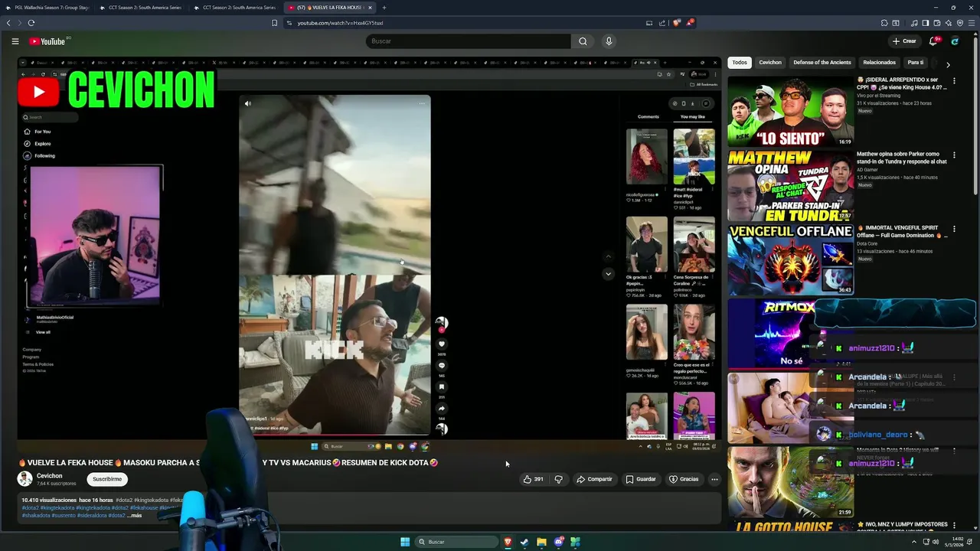Image resolution: width=980 pixels, height=551 pixels.
Task: Open the Crear dropdown button
Action: tap(904, 41)
